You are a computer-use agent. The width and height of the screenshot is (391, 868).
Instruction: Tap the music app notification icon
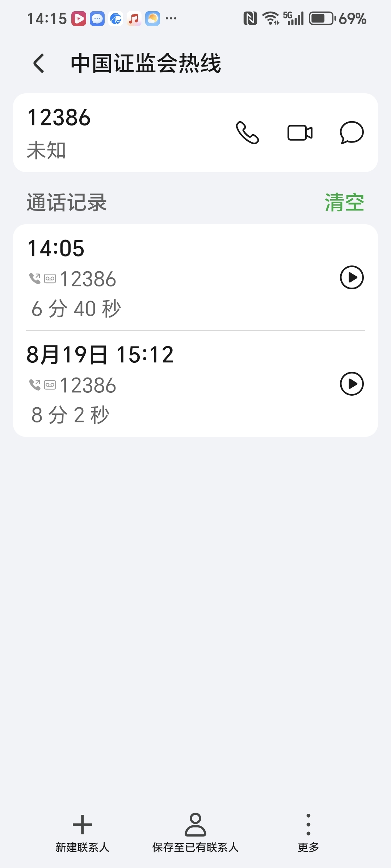click(x=134, y=18)
